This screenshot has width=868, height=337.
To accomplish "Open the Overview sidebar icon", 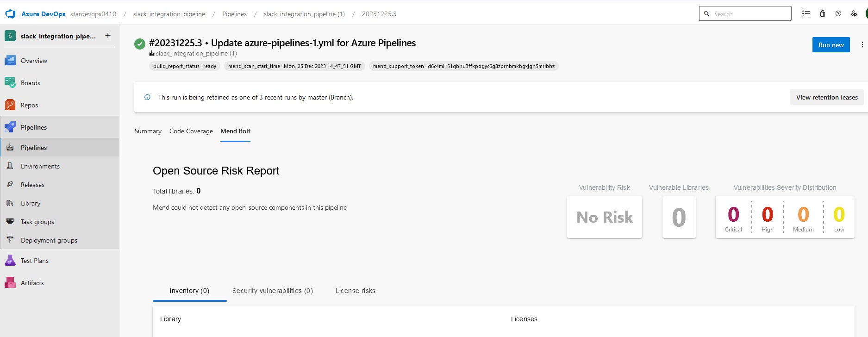I will tap(10, 60).
